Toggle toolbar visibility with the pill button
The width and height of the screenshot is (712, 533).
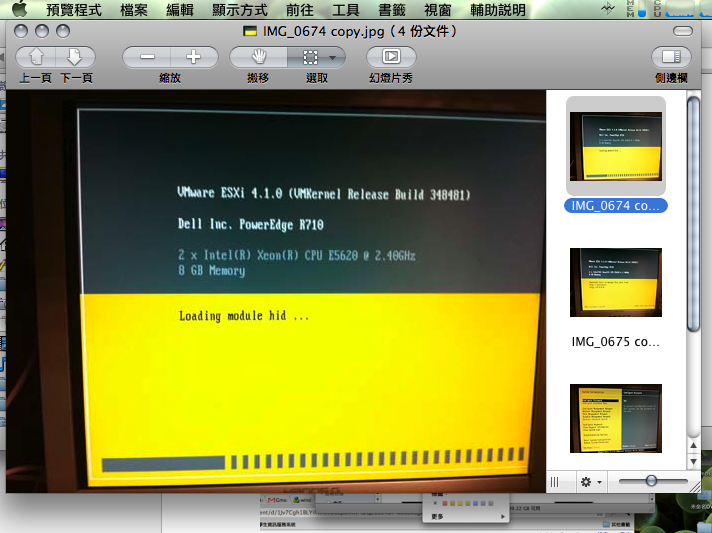point(682,31)
